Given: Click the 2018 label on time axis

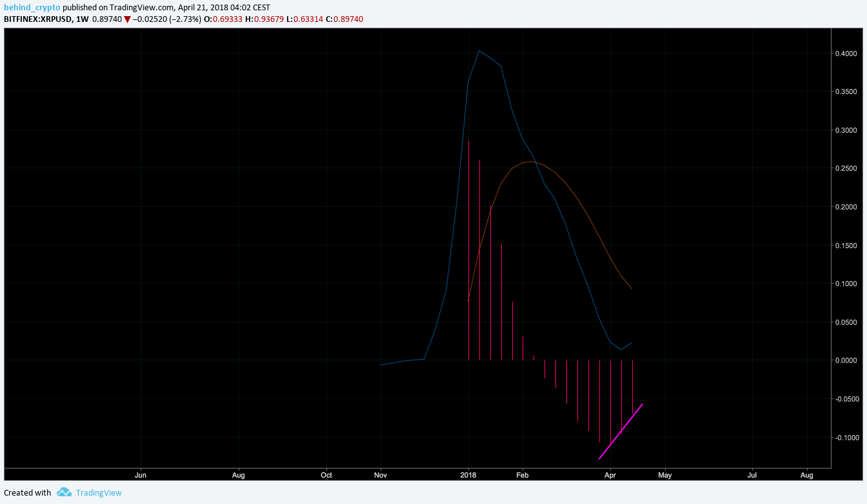Looking at the screenshot, I should pos(468,475).
